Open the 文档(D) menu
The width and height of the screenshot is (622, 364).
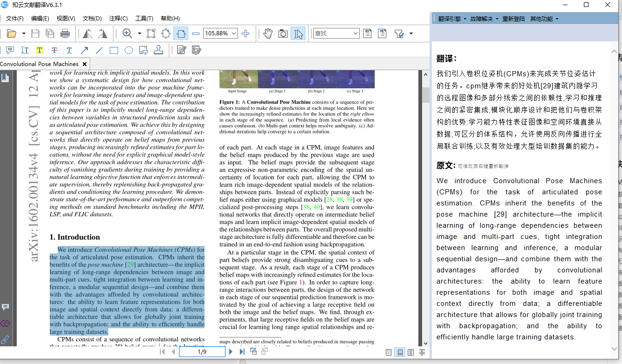(x=92, y=19)
